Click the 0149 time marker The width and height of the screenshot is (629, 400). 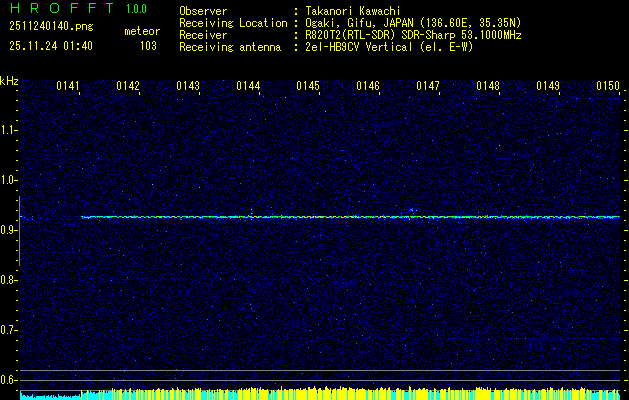click(548, 86)
